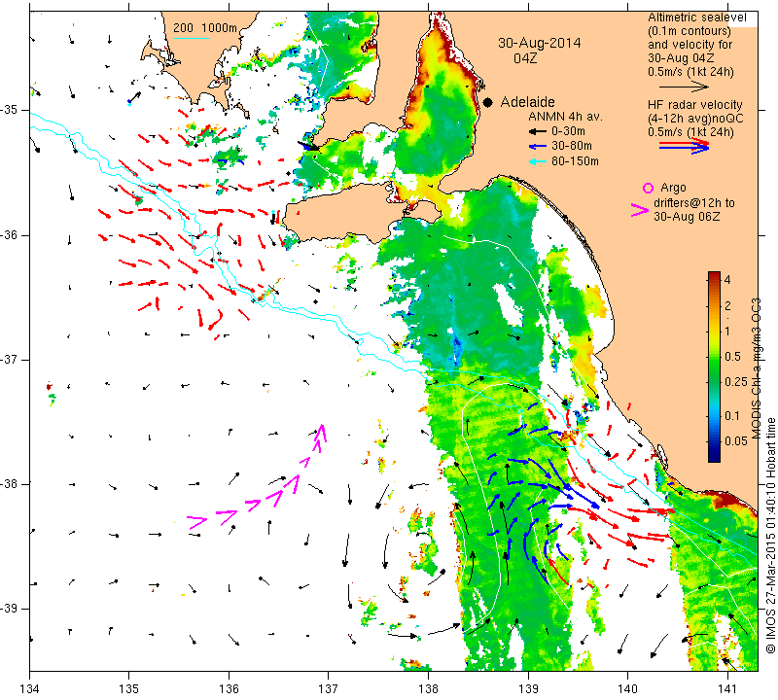
Task: Click the green 0.5 level on the colorbar
Action: pos(714,356)
